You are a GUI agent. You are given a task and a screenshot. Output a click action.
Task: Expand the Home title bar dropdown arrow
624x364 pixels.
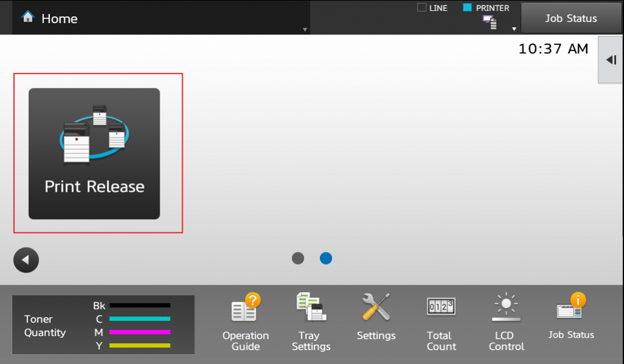pos(305,29)
